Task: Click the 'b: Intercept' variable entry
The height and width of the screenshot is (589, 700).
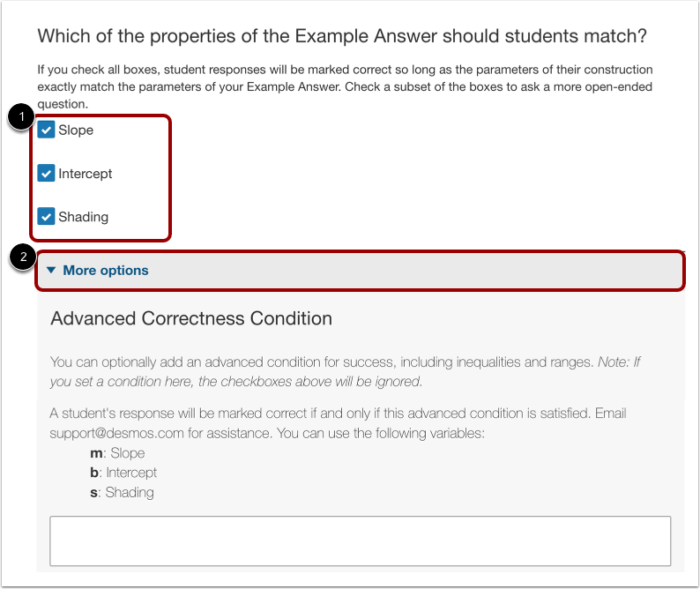Action: 123,473
